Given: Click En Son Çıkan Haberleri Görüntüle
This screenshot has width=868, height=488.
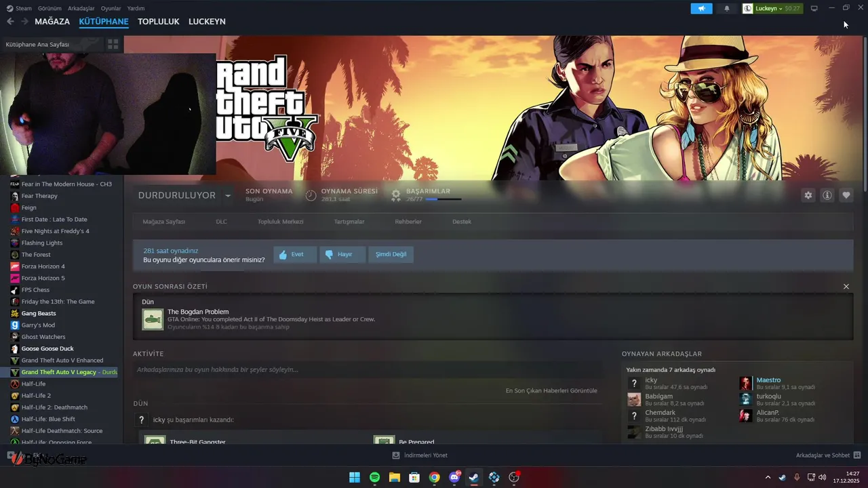Looking at the screenshot, I should click(551, 390).
